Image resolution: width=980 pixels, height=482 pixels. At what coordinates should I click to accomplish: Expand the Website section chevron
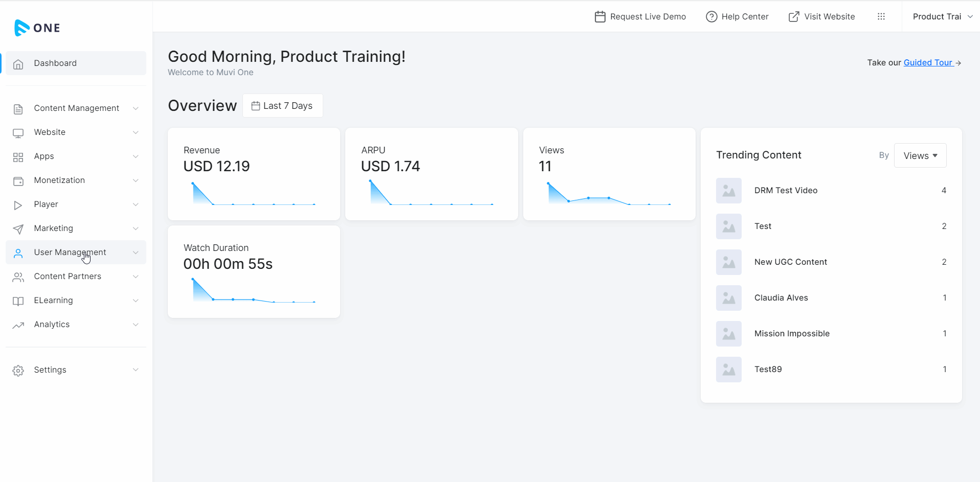136,132
